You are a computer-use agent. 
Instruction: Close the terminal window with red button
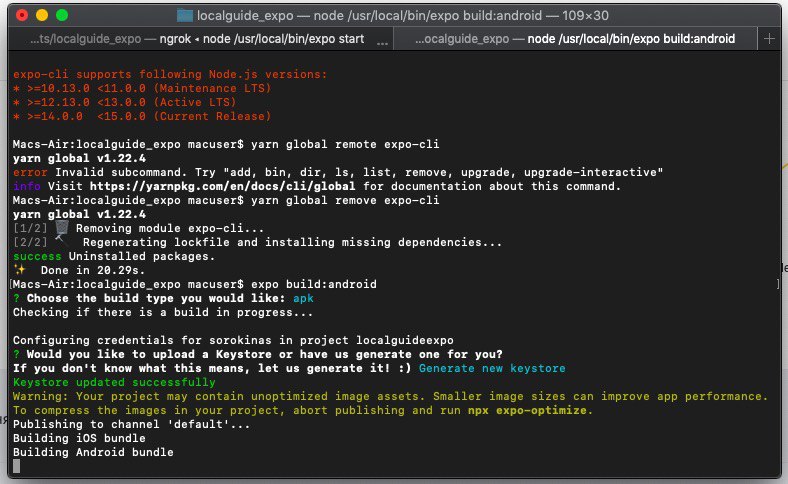point(22,15)
